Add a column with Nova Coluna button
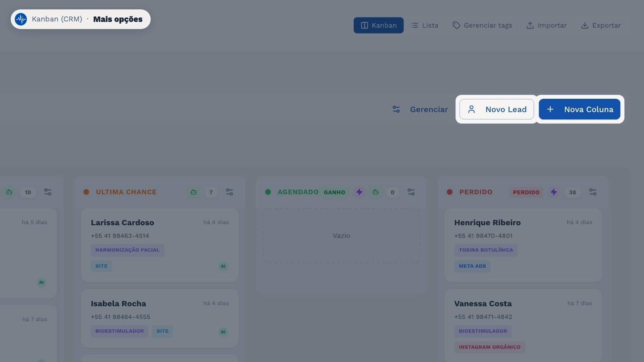Image resolution: width=644 pixels, height=362 pixels. tap(580, 109)
